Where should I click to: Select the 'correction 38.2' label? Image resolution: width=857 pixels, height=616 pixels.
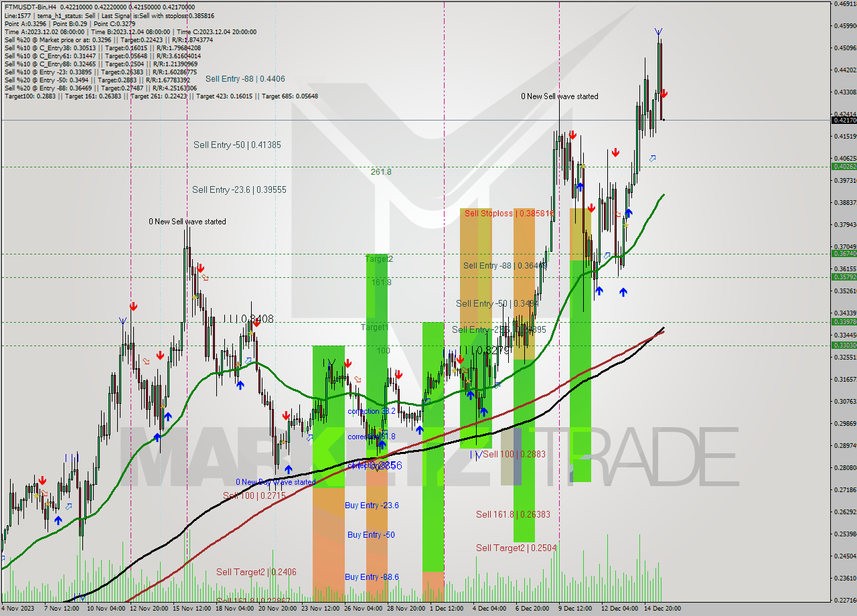click(372, 411)
